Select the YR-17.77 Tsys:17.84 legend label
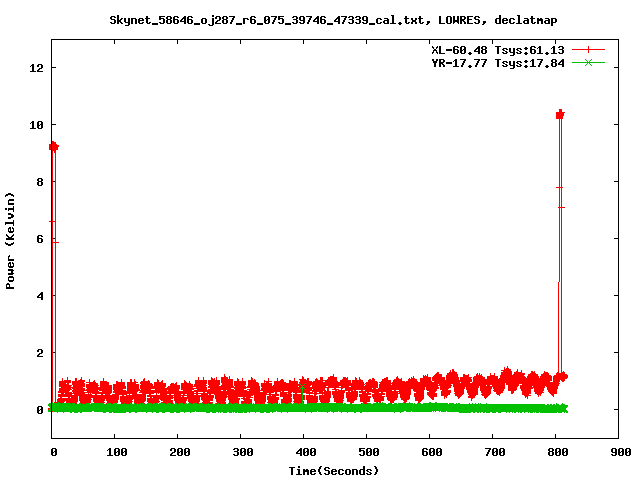 [498, 63]
